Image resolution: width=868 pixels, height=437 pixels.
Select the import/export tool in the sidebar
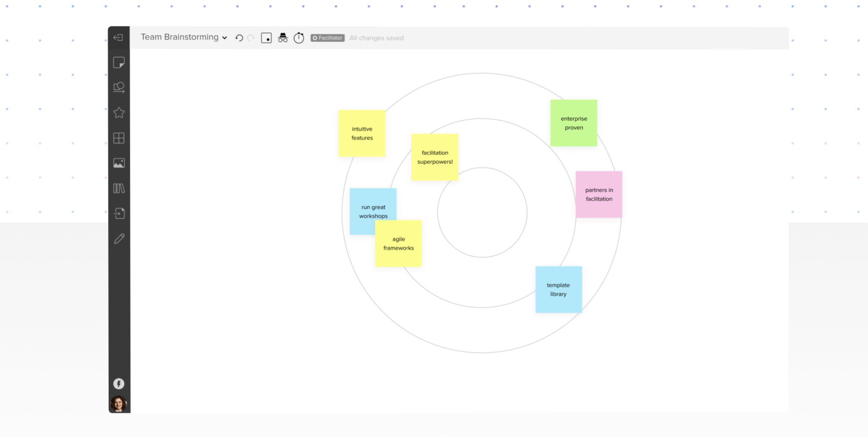[119, 213]
